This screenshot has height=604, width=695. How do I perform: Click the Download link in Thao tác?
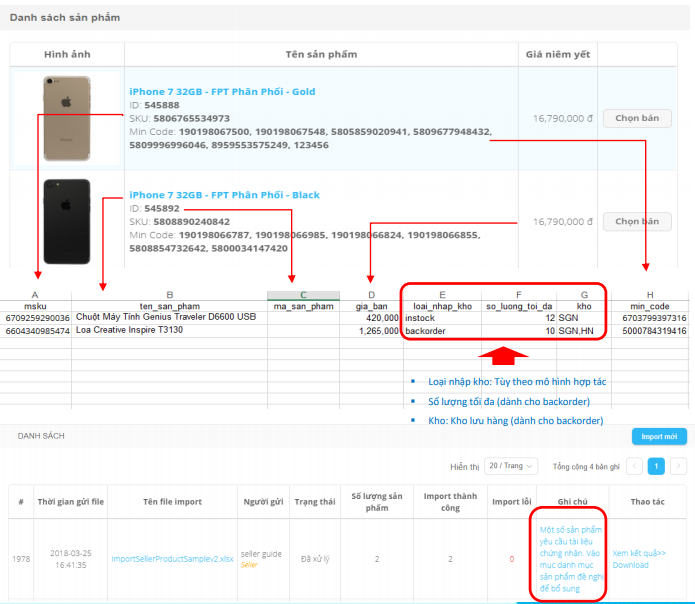tap(631, 565)
